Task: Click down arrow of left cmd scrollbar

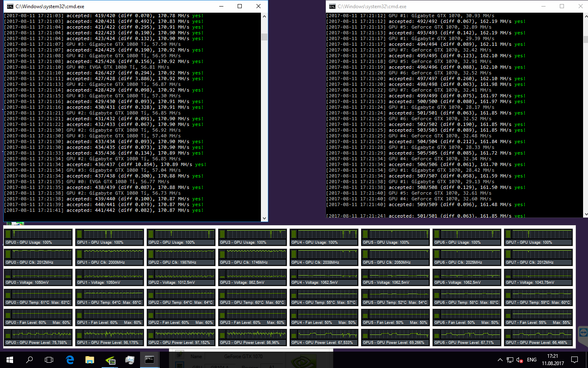Action: pyautogui.click(x=264, y=218)
